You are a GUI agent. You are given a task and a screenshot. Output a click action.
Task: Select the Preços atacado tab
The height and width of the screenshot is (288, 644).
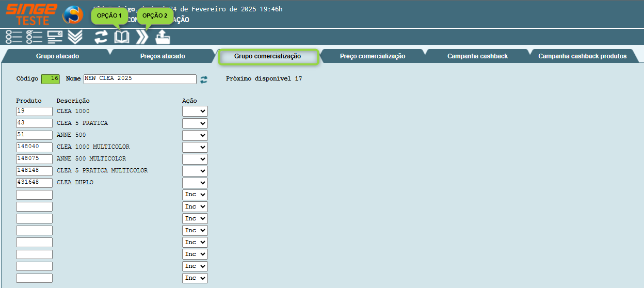point(163,56)
